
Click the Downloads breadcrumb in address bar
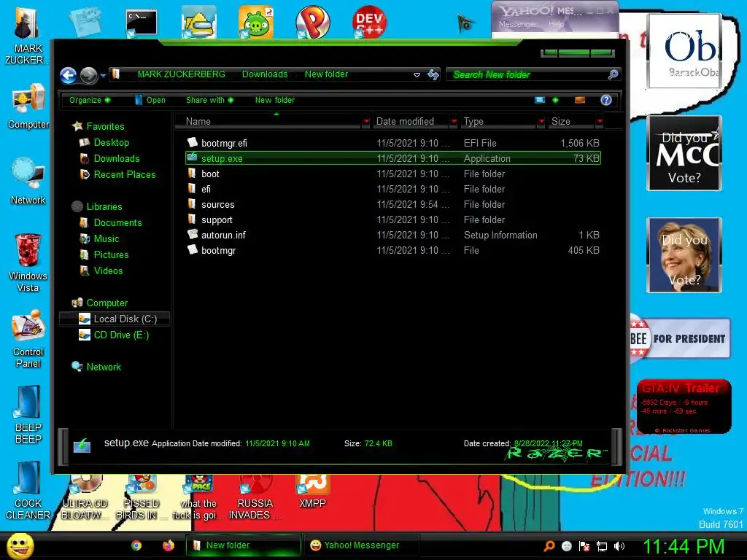click(x=264, y=74)
